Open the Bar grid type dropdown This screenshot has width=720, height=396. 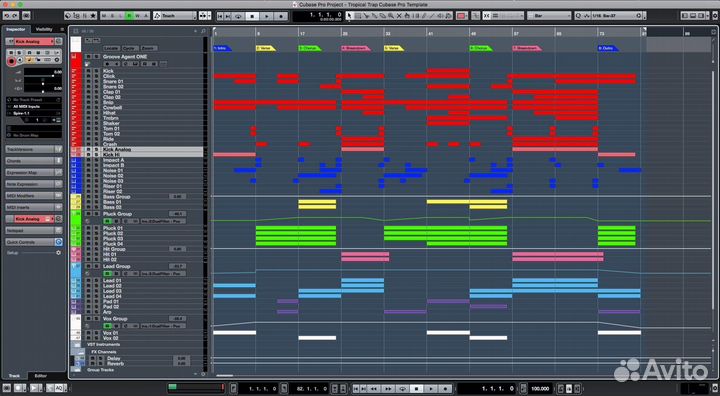tap(549, 16)
